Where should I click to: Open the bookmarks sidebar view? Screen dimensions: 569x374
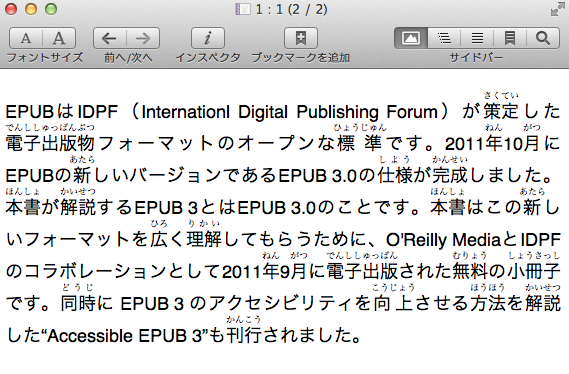pos(510,38)
